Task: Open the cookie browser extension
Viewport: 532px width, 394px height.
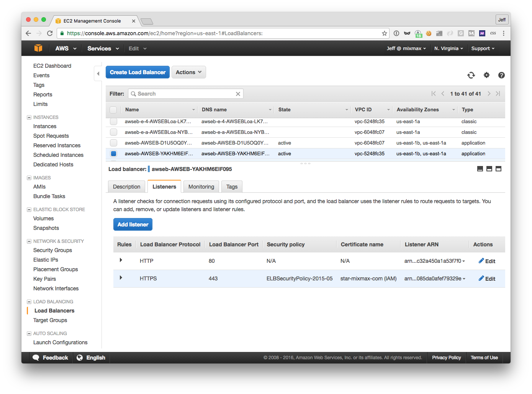Action: coord(429,33)
